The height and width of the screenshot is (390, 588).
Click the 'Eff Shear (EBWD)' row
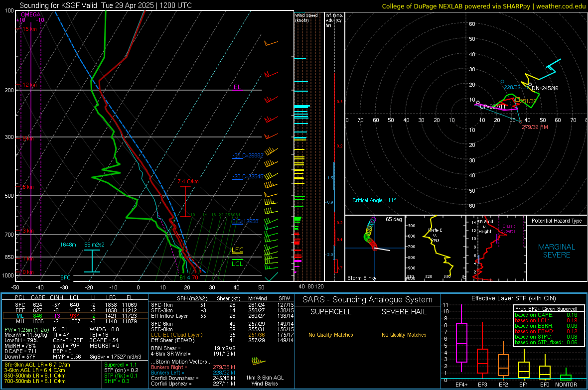(x=221, y=340)
